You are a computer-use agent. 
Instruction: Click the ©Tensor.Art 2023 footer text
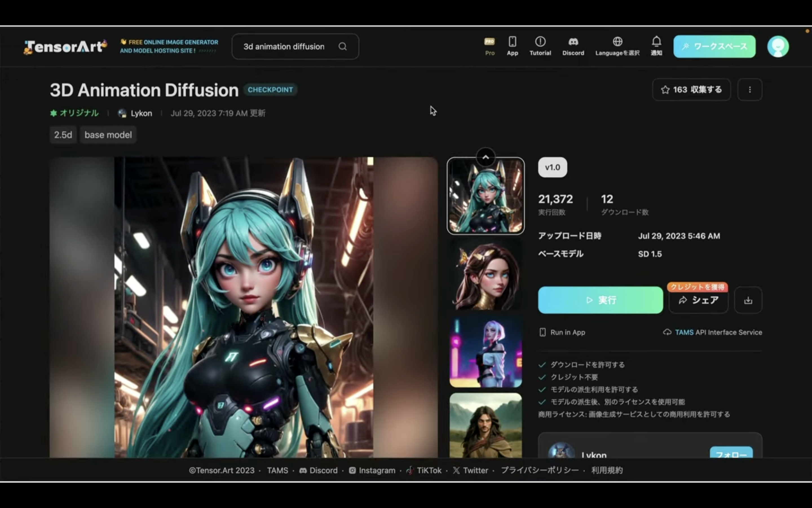pos(221,470)
